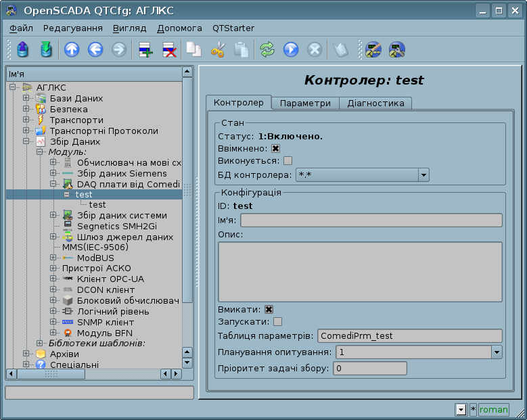Click into the Опис text area
The image size is (527, 420).
[x=360, y=272]
